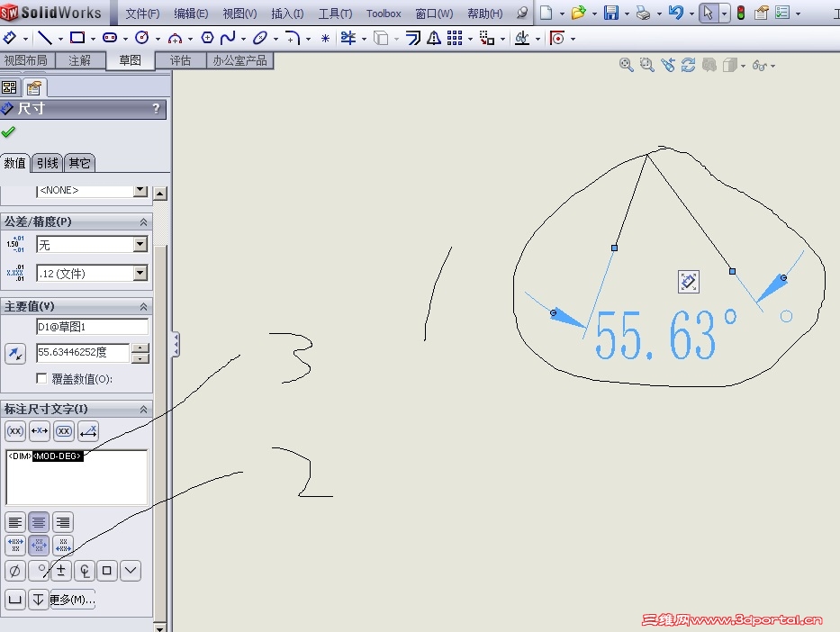
Task: Toggle Offset Text button
Action: pos(88,431)
